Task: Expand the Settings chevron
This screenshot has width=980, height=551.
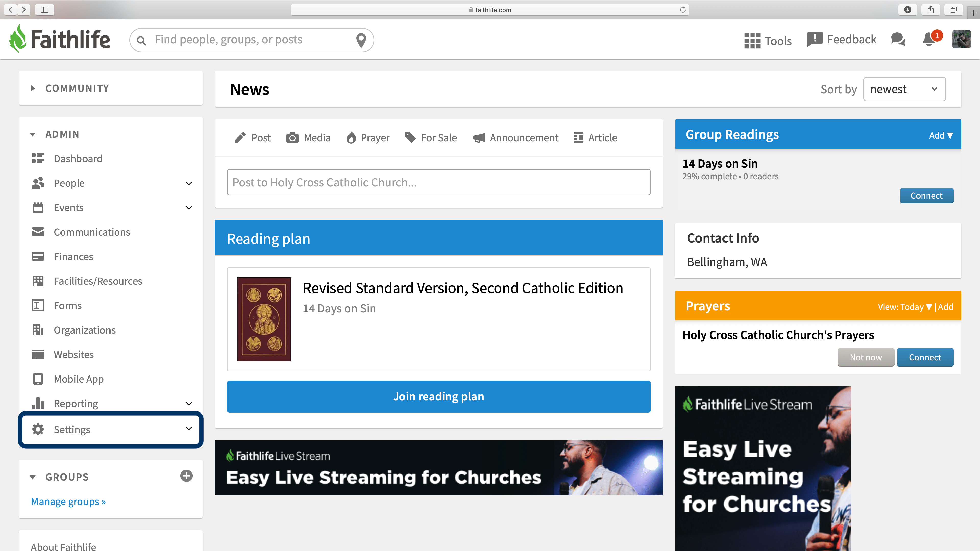Action: click(x=189, y=428)
